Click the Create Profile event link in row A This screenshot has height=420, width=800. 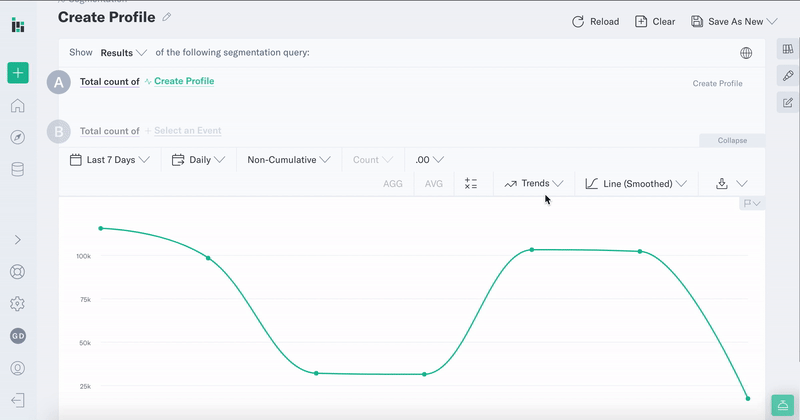(x=184, y=81)
